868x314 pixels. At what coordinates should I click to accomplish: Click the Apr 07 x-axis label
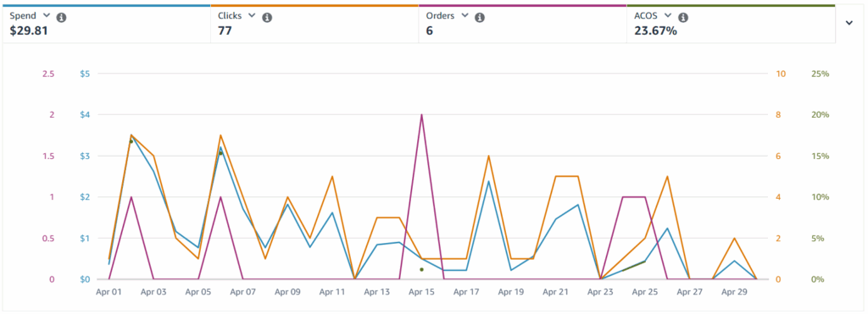click(x=243, y=291)
